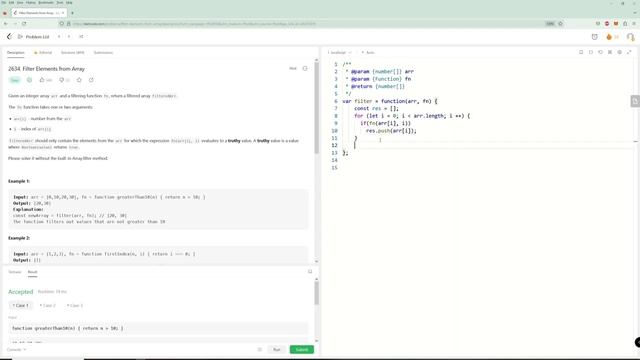Click the LeetCode logo icon
The height and width of the screenshot is (360, 640).
pos(9,37)
